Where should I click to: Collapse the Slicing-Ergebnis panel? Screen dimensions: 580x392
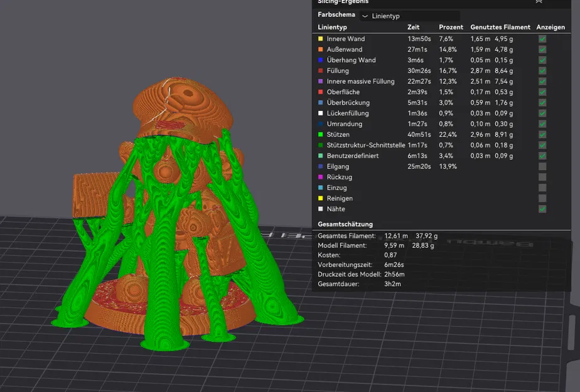coord(539,2)
